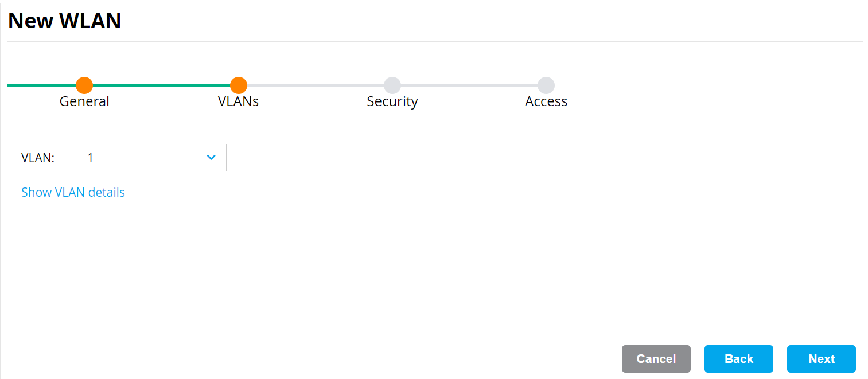
Task: Click the orange VLANs step circle
Action: point(239,85)
